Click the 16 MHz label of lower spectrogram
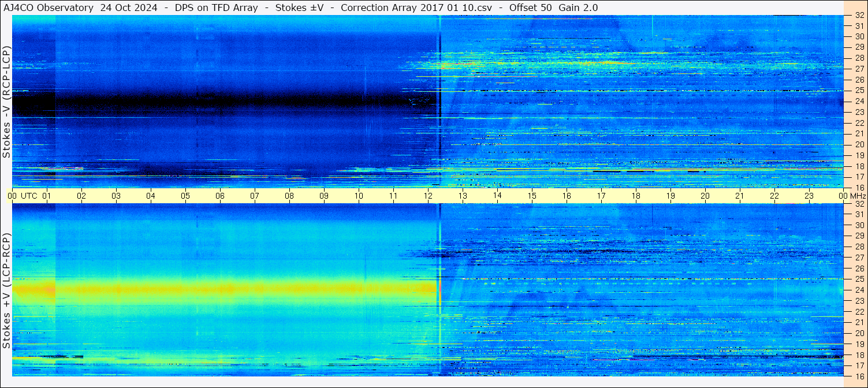Viewport: 868px width, 388px height. 859,376
